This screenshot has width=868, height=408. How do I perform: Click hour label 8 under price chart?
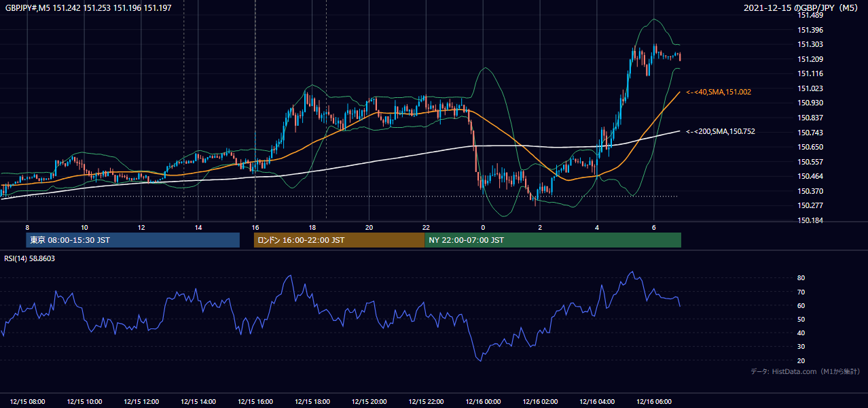[x=27, y=227]
